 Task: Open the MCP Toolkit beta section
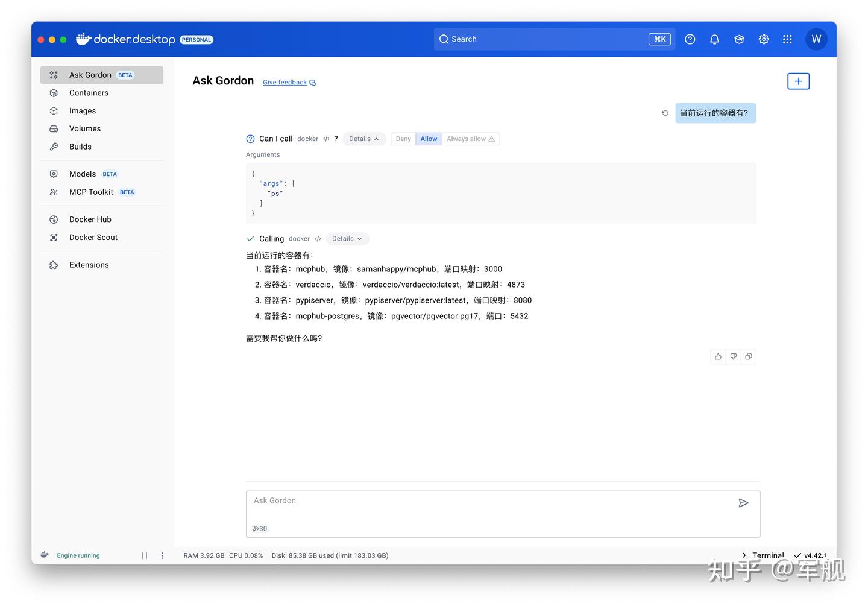pos(91,192)
